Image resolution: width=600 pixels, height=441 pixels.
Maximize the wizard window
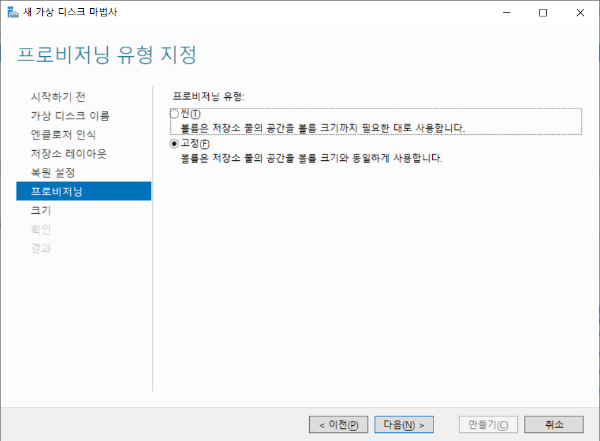tap(543, 13)
